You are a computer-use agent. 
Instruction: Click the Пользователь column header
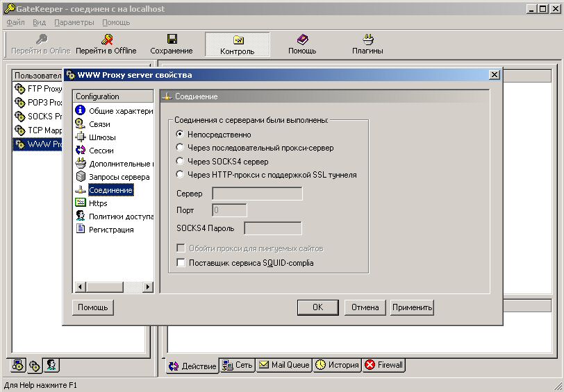pos(38,76)
